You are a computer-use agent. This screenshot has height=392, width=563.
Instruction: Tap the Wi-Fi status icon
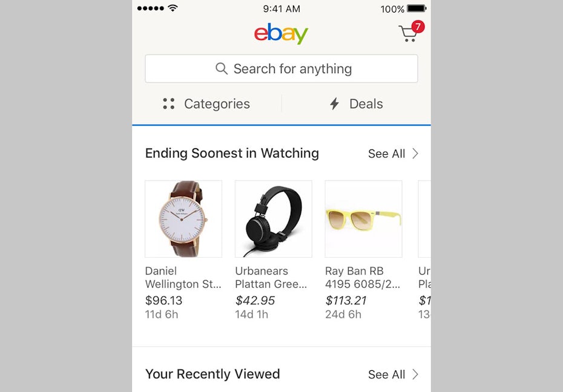[x=173, y=8]
